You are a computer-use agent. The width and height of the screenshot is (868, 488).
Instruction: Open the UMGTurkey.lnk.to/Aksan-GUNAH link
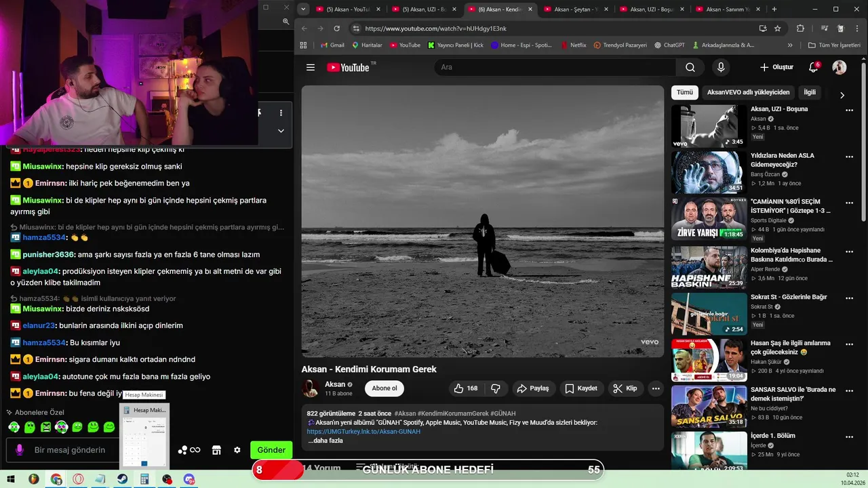pos(363,432)
